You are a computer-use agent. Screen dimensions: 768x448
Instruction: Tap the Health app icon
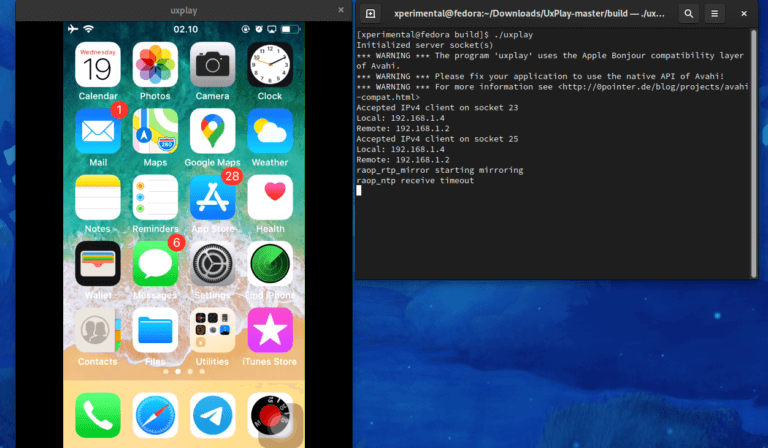[270, 197]
